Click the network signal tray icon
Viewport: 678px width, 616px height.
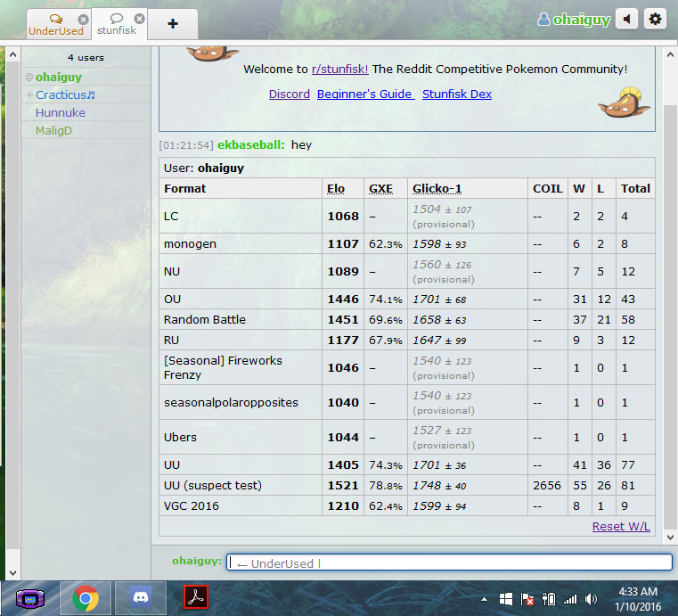click(570, 599)
